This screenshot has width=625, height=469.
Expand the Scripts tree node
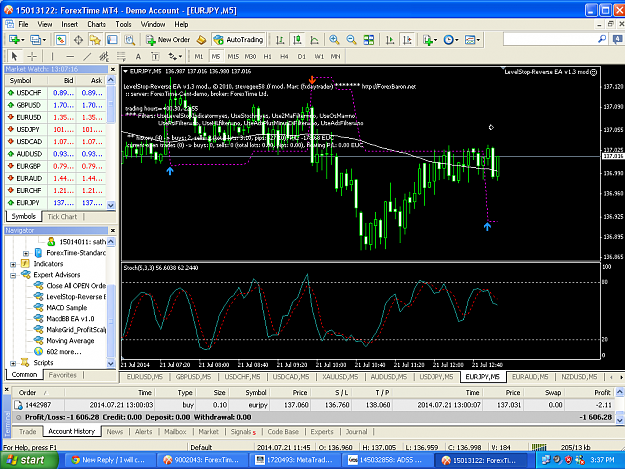click(13, 363)
